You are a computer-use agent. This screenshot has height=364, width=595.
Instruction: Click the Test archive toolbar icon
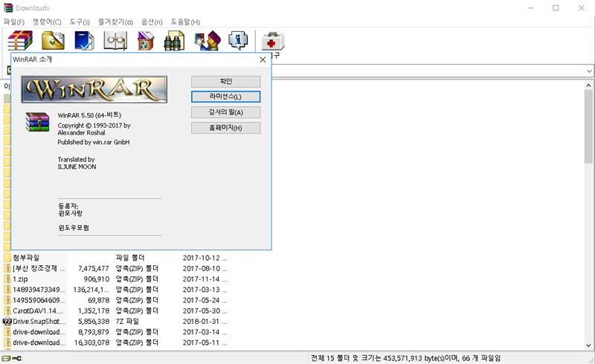coord(84,40)
